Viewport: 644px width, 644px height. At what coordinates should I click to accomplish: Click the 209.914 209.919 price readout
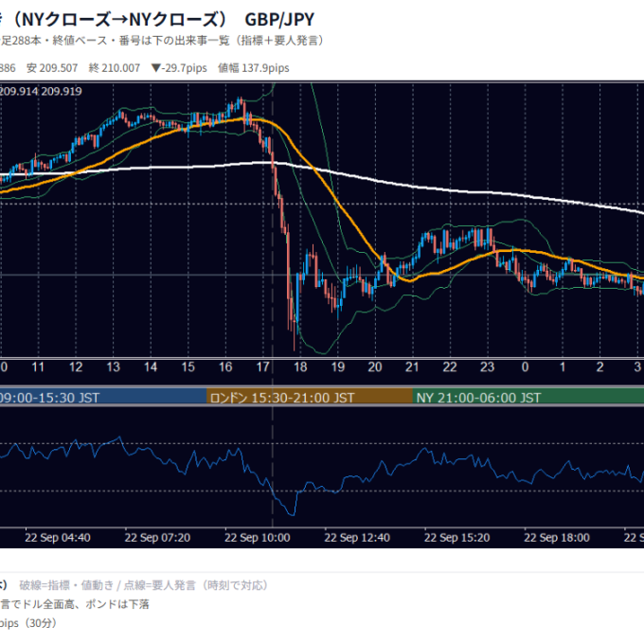[x=41, y=91]
